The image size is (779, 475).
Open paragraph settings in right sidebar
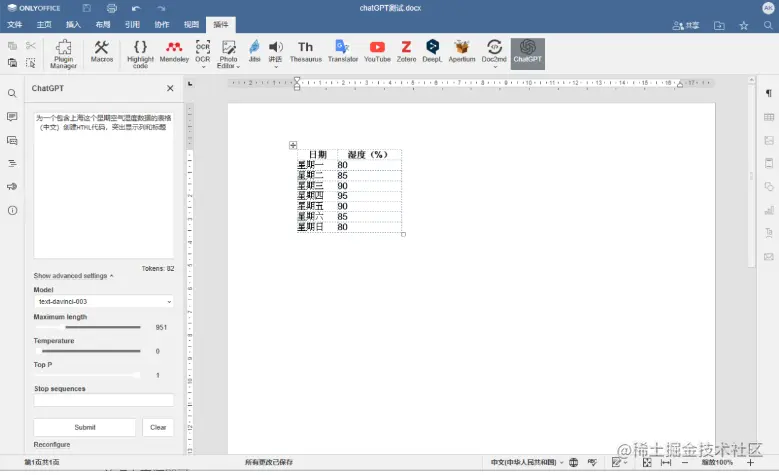tap(769, 93)
